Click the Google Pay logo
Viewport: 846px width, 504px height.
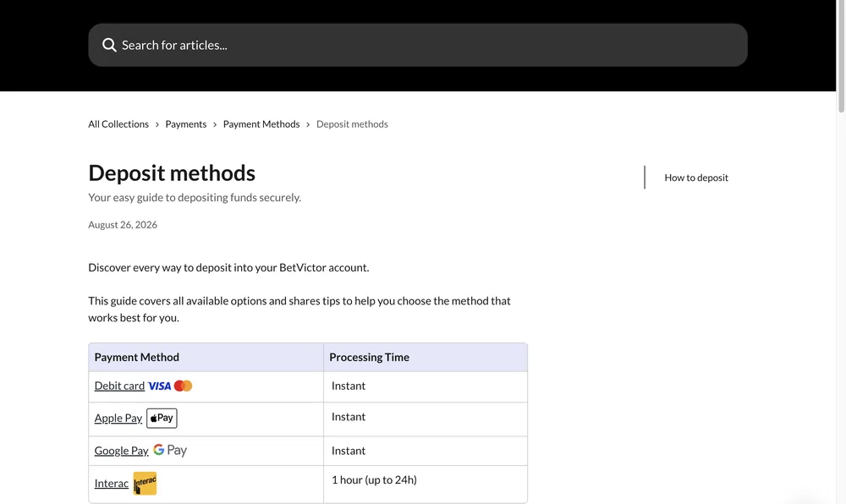point(170,450)
